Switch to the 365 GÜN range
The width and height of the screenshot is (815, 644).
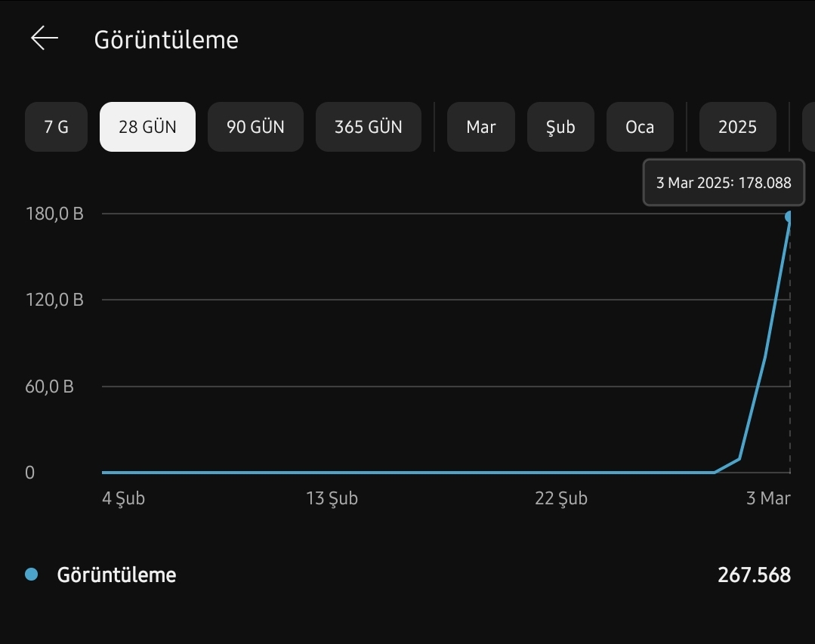point(369,127)
